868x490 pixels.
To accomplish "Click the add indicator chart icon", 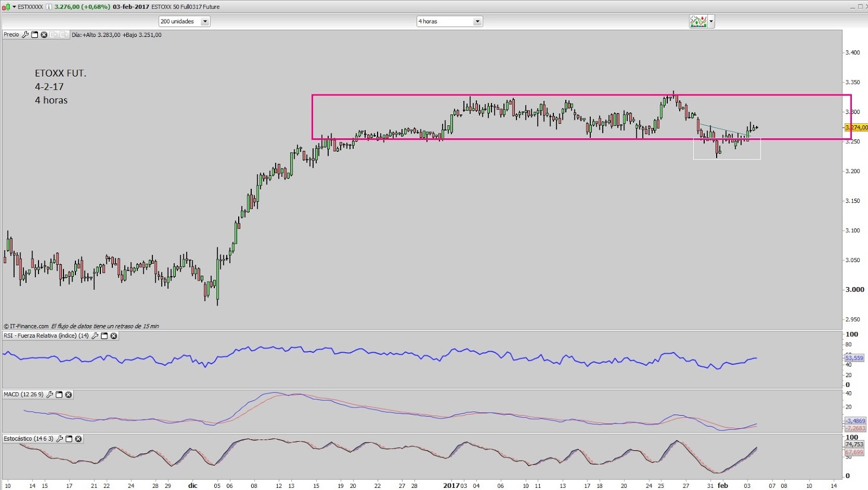I will tap(698, 21).
